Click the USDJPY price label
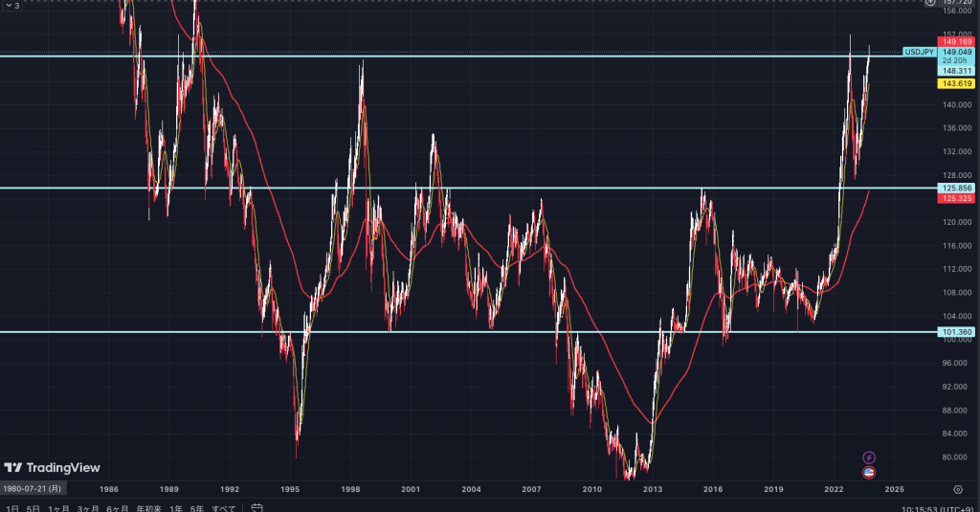The height and width of the screenshot is (512, 980). (919, 52)
